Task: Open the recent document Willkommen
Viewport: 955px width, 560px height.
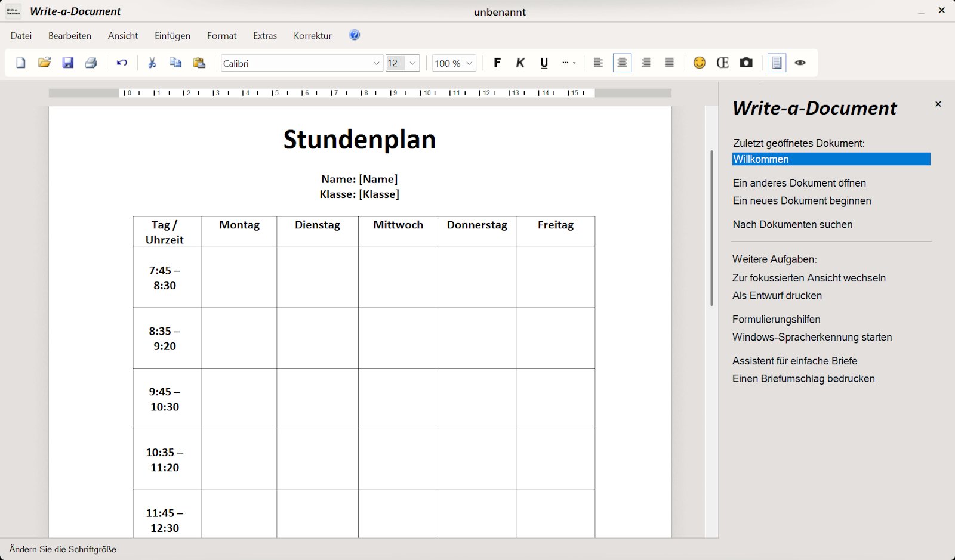Action: [x=831, y=159]
